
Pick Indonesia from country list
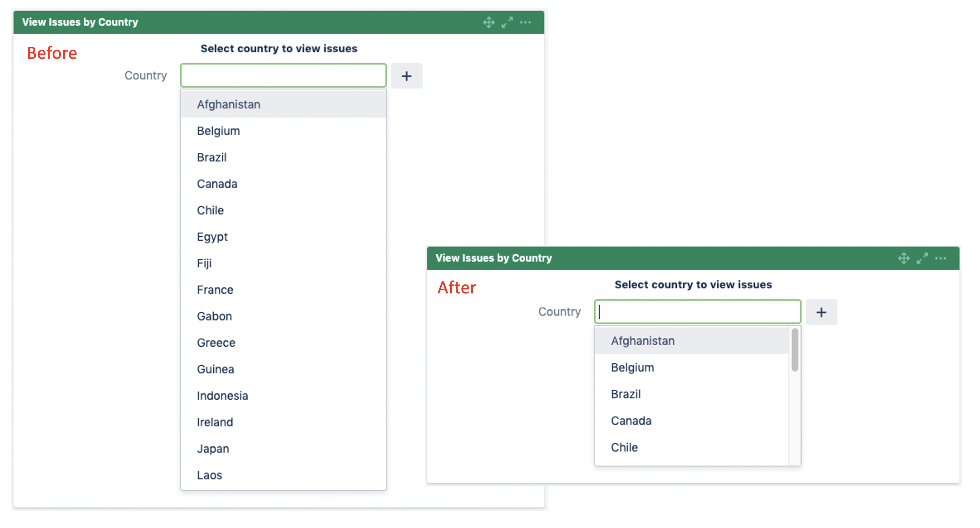click(223, 396)
